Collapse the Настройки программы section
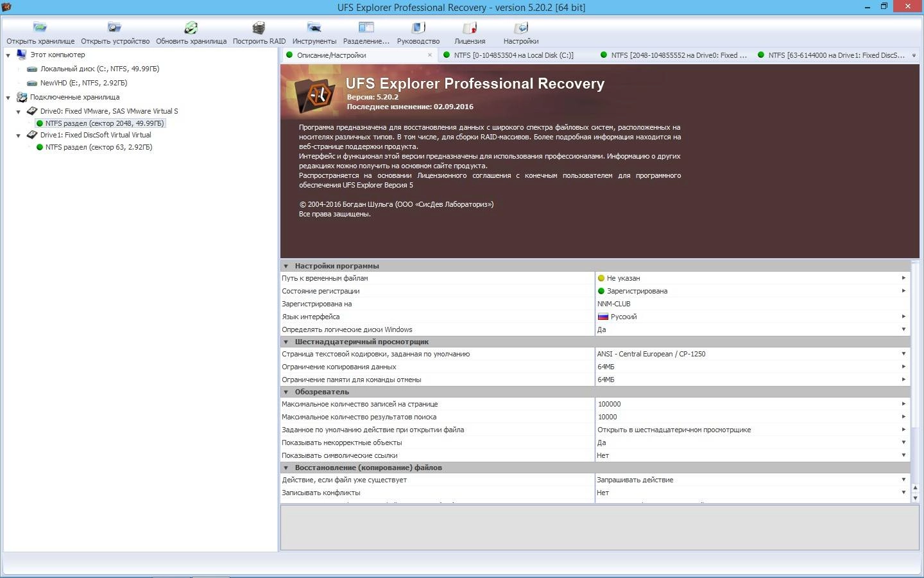Viewport: 924px width, 578px height. tap(286, 266)
